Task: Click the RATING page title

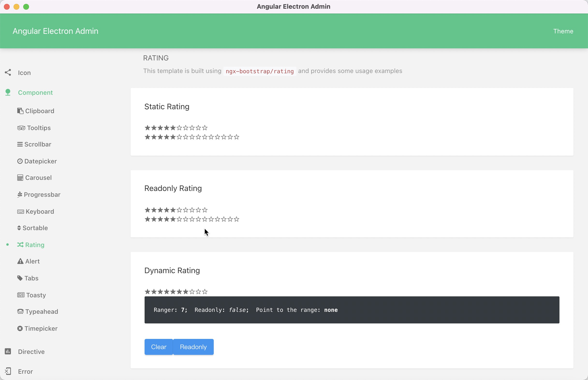Action: pos(156,58)
